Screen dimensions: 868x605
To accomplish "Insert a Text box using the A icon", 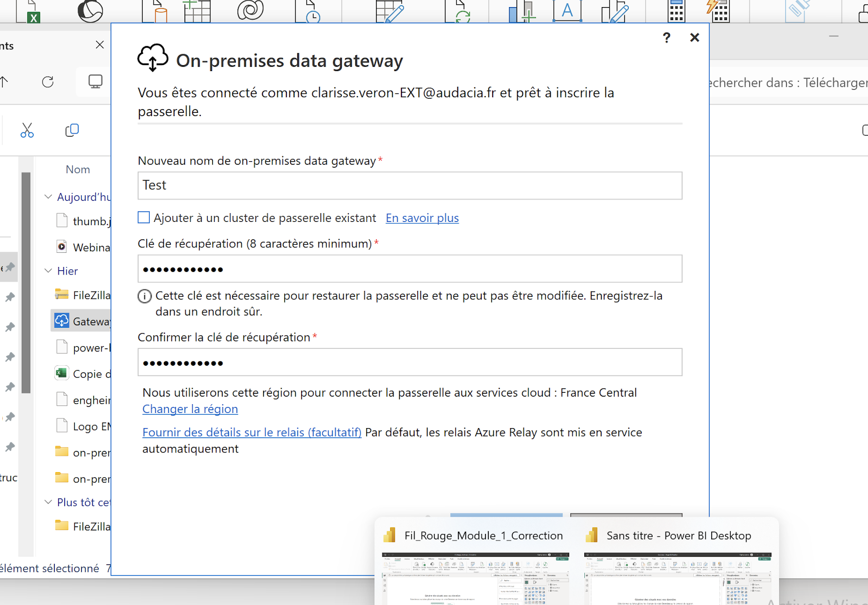I will pyautogui.click(x=567, y=11).
